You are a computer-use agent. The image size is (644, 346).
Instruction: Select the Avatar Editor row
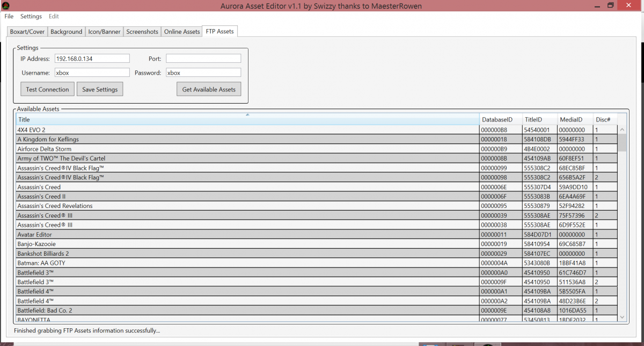coord(317,235)
